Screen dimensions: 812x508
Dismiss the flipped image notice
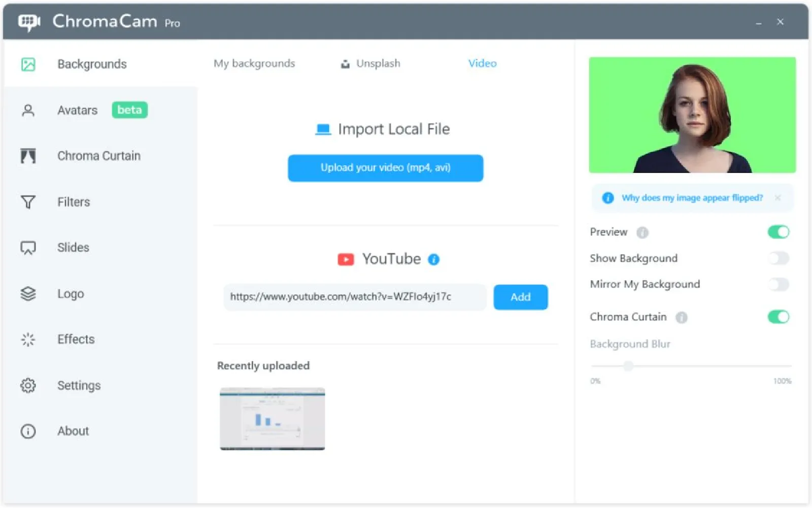point(778,198)
